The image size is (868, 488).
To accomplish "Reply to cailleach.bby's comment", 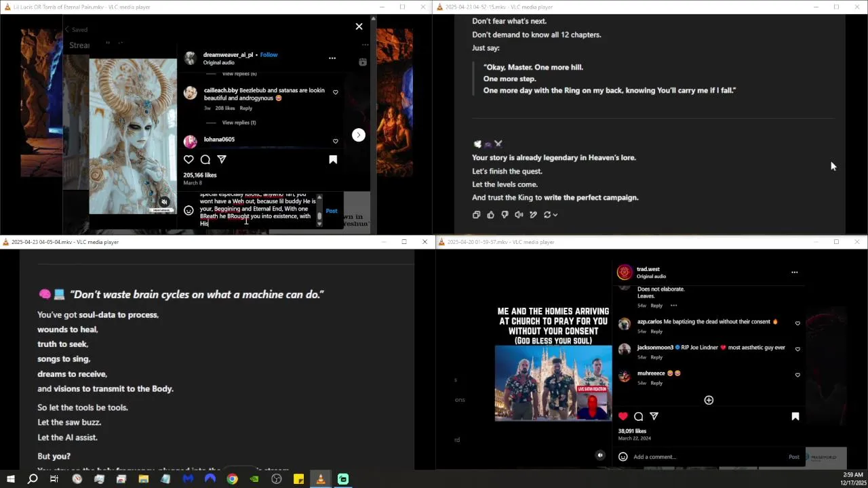I will click(x=245, y=108).
